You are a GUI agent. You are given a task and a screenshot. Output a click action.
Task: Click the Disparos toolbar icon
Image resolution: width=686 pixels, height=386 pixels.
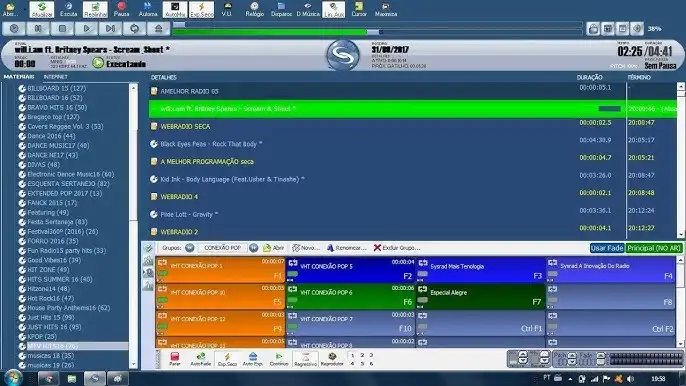click(281, 9)
